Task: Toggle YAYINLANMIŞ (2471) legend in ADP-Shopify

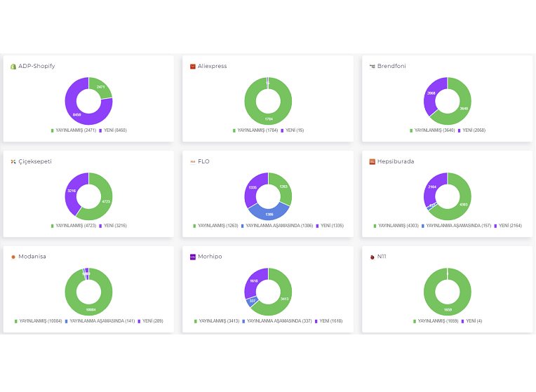Action: 74,130
